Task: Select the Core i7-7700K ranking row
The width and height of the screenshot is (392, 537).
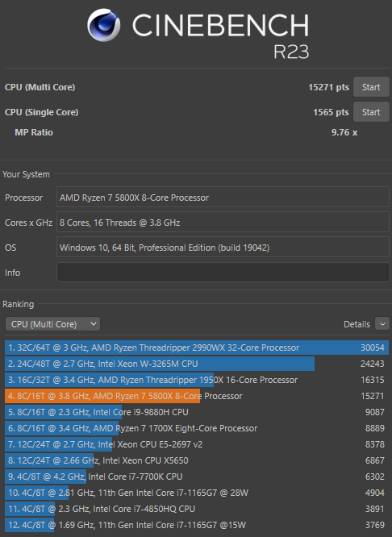Action: pos(197,477)
